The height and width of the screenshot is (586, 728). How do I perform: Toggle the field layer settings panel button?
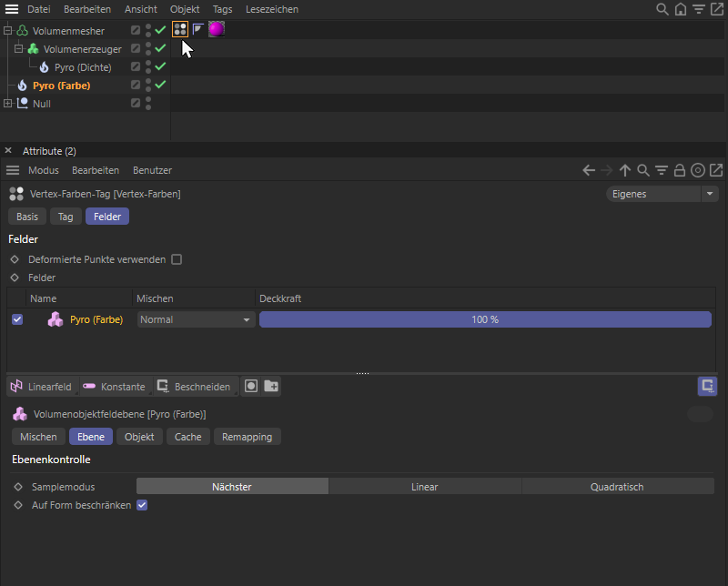point(707,386)
